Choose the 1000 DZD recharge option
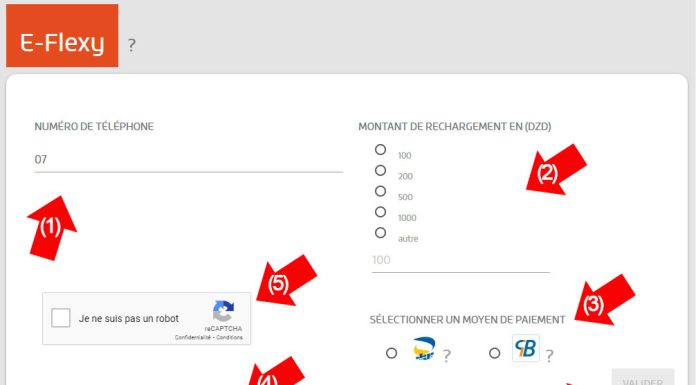This screenshot has width=696, height=385. (x=380, y=212)
